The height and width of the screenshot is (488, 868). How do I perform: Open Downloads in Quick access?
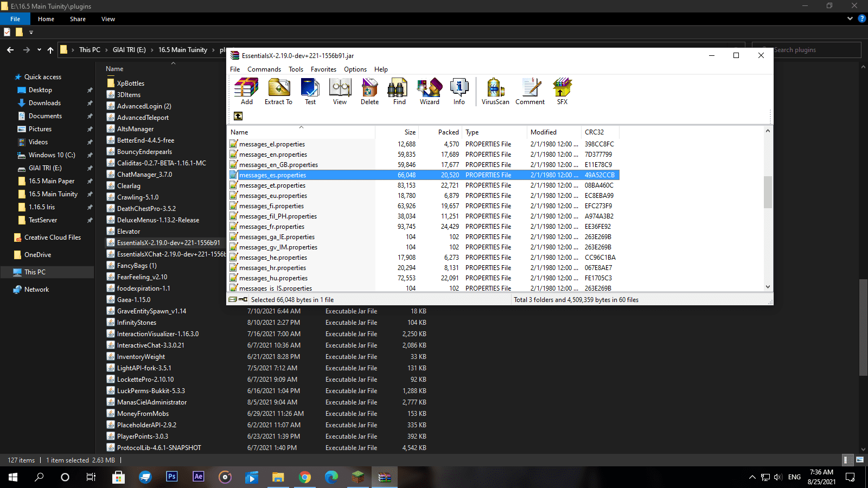(44, 103)
